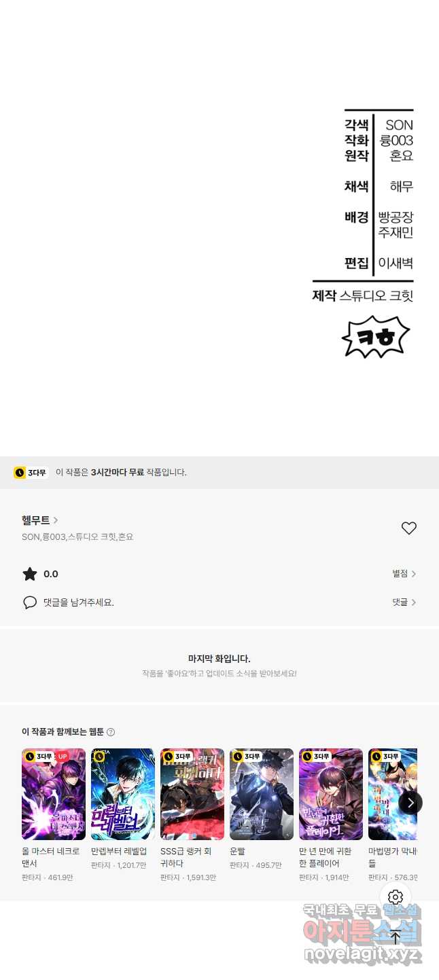
Task: Open 운빨 webtoon thumbnail
Action: click(x=262, y=794)
